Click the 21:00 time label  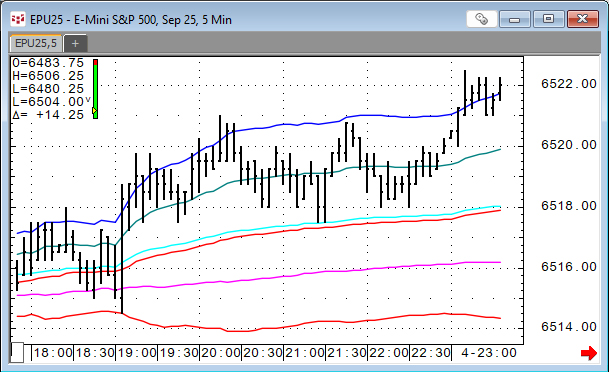pos(305,353)
